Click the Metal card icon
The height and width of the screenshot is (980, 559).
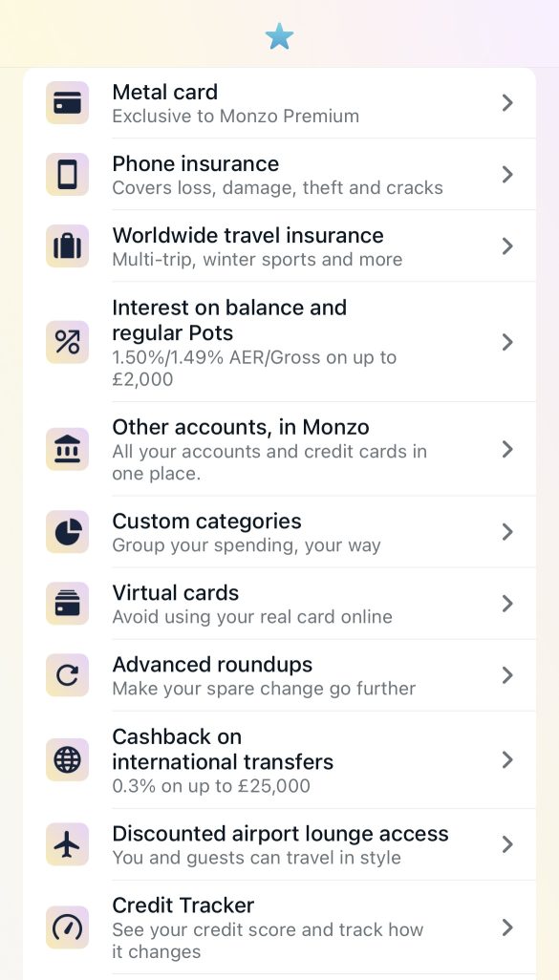67,103
